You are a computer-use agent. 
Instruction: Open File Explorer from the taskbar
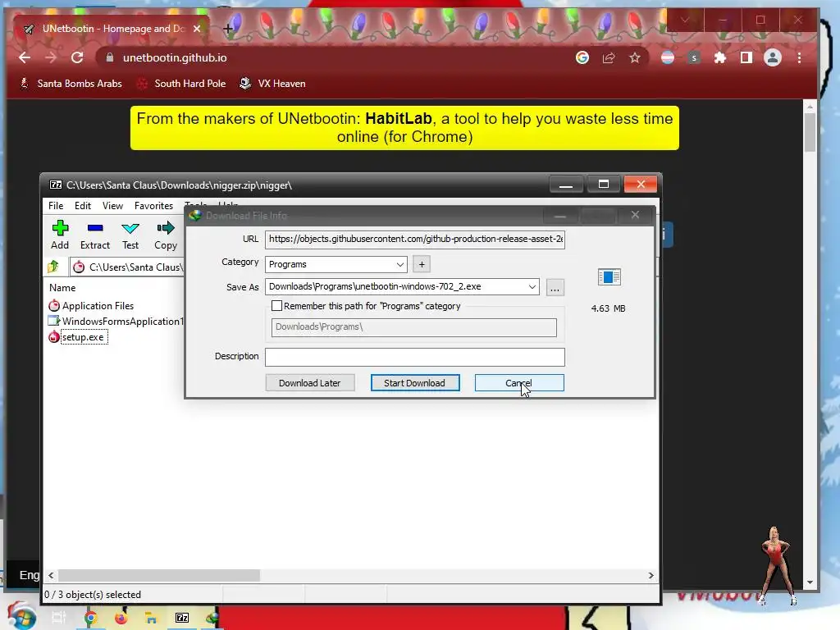click(x=151, y=619)
